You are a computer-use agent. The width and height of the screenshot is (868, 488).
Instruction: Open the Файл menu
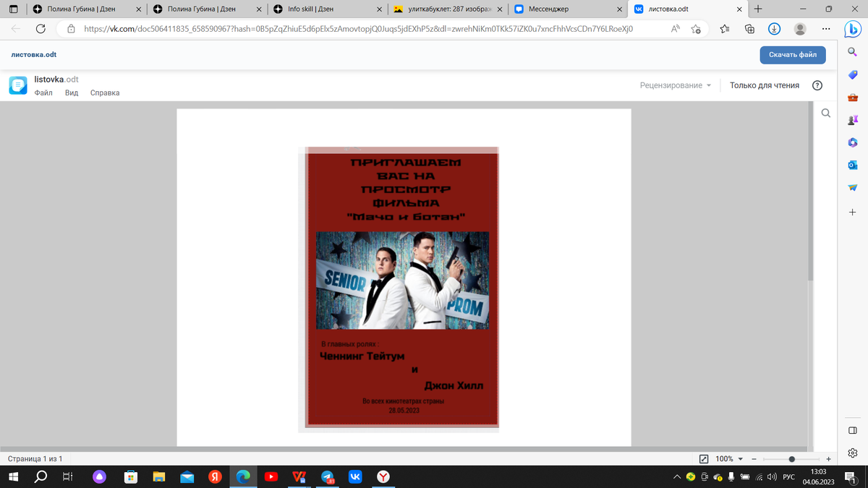click(43, 93)
